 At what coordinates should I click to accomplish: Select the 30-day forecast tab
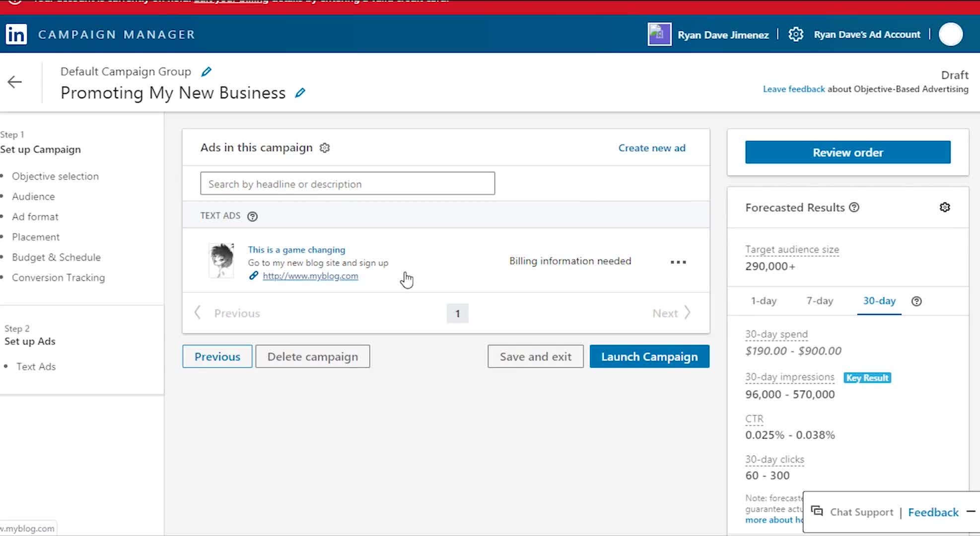879,301
